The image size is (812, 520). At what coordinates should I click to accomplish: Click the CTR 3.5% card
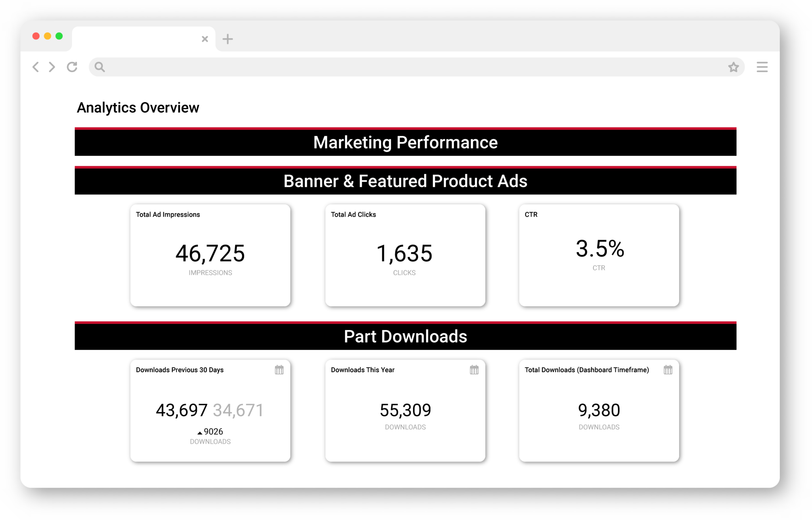[x=599, y=255]
